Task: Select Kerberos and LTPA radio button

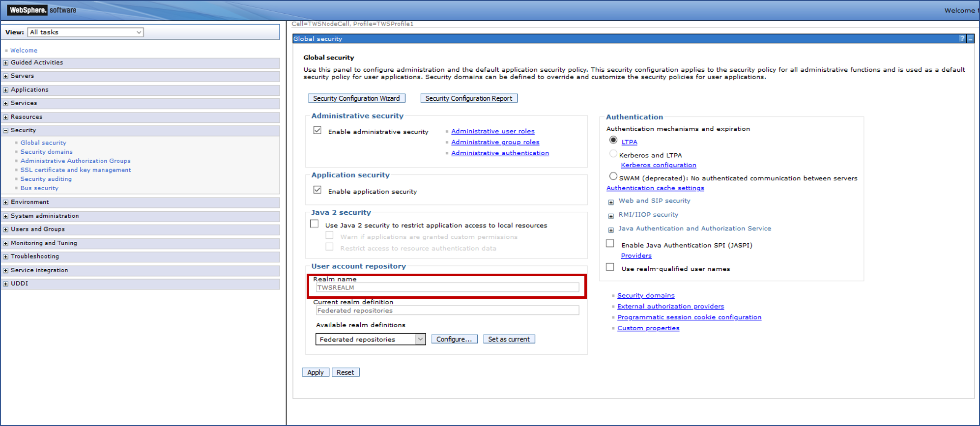Action: 613,153
